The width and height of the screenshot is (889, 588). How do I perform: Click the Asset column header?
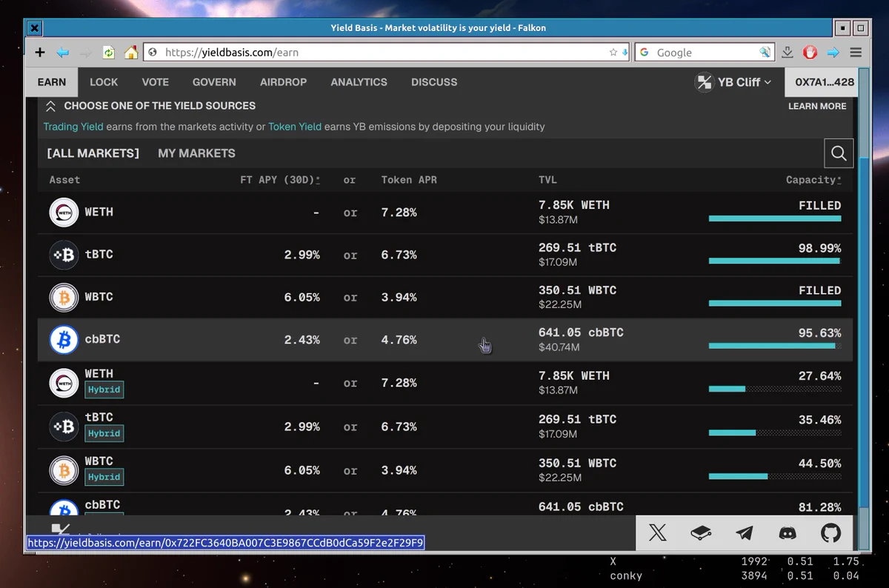64,180
